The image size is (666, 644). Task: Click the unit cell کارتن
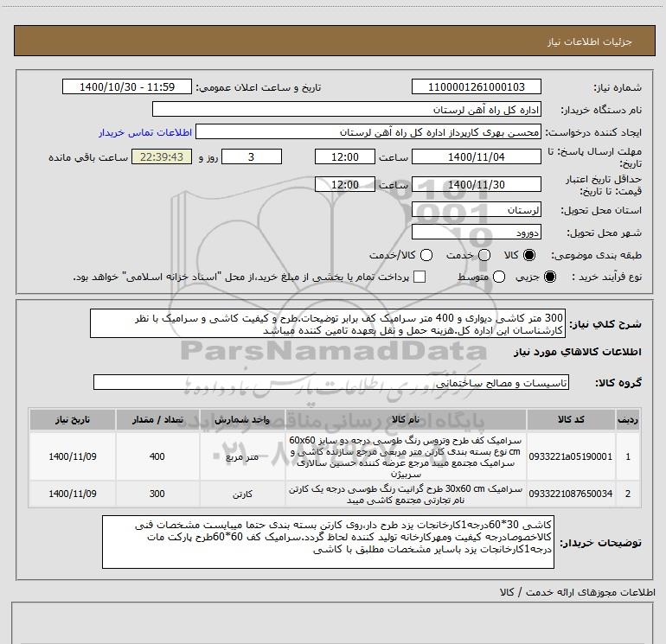click(x=242, y=494)
